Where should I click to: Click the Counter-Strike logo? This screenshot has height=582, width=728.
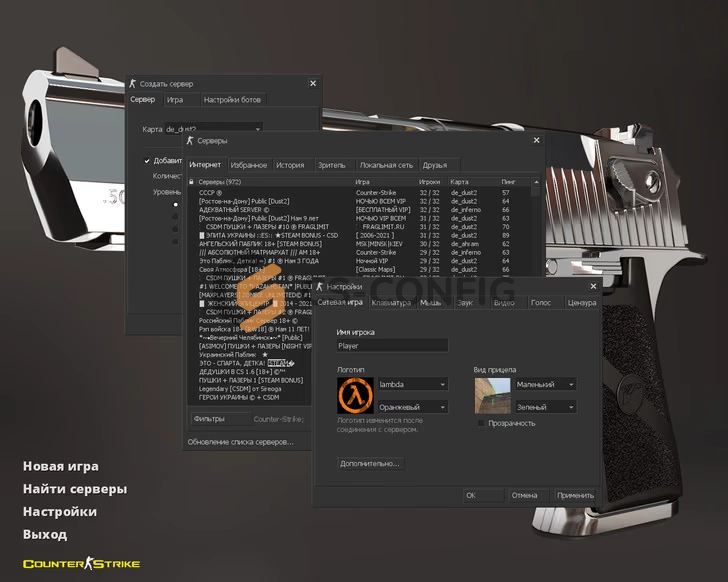pyautogui.click(x=82, y=564)
